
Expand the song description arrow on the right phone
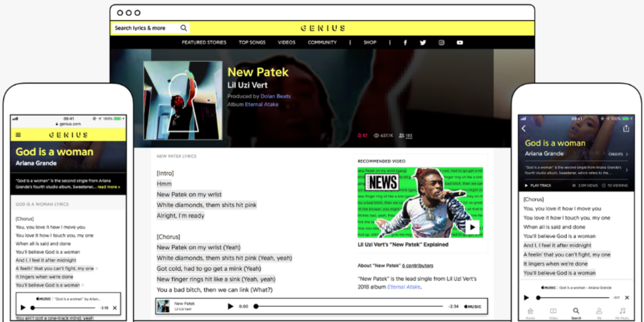[627, 170]
